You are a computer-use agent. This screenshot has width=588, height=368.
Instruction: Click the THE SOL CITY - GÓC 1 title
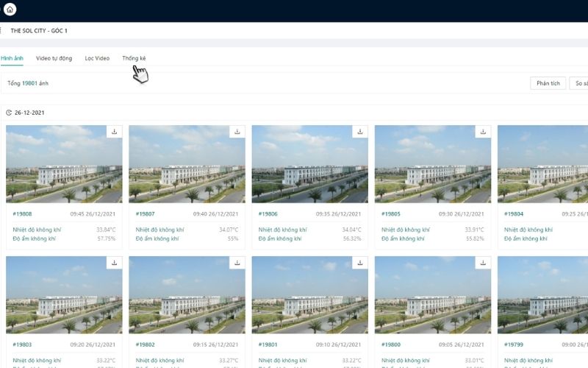(x=39, y=31)
